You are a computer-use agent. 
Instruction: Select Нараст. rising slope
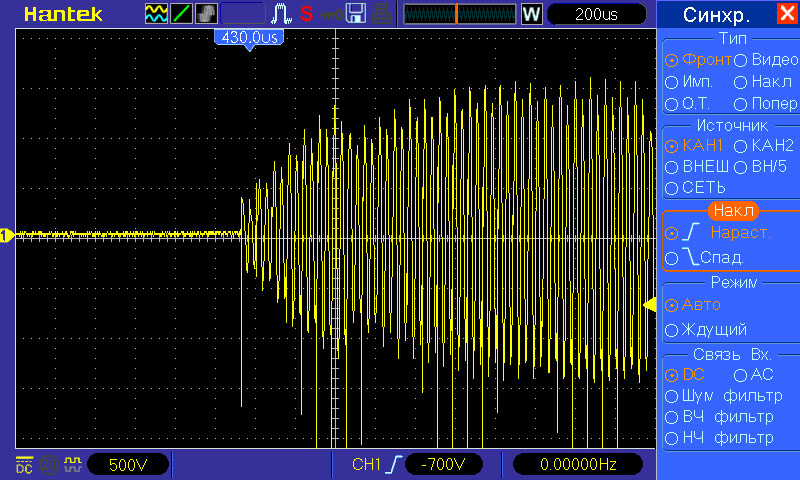coord(718,233)
